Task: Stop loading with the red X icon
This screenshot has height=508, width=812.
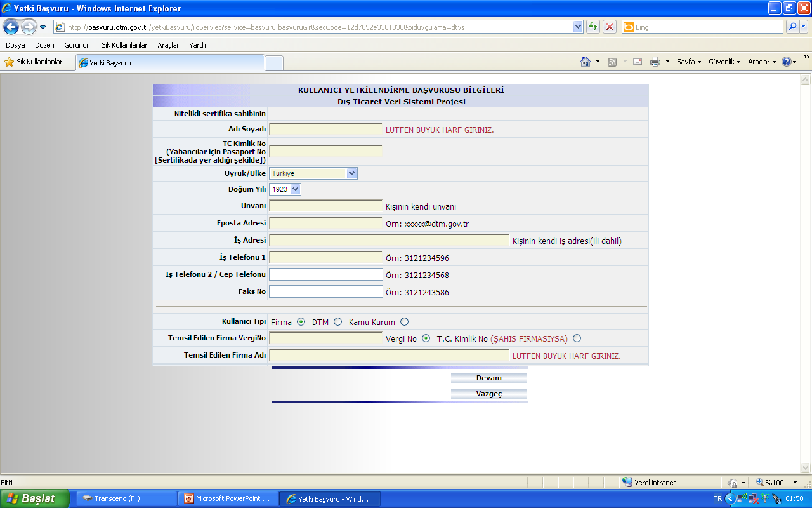Action: [610, 27]
